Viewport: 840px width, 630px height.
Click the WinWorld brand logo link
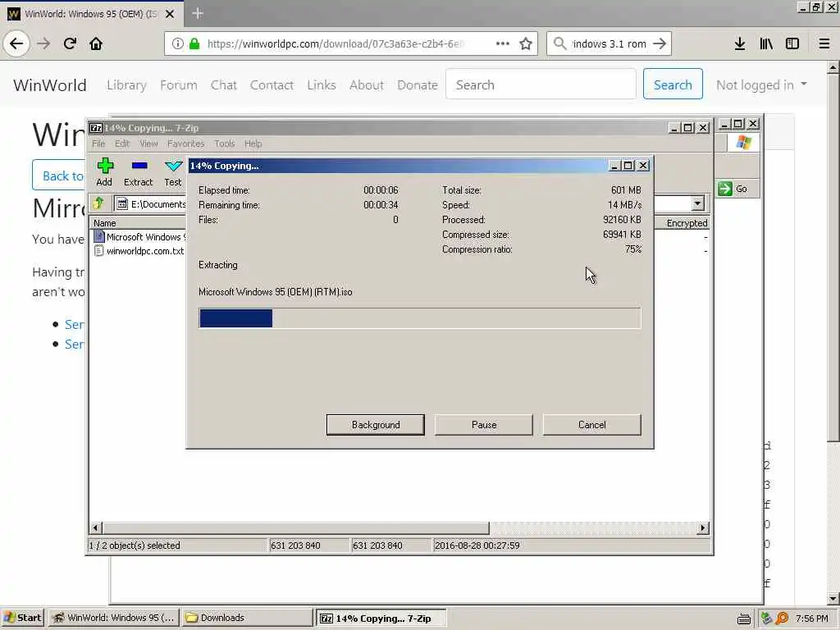coord(50,85)
